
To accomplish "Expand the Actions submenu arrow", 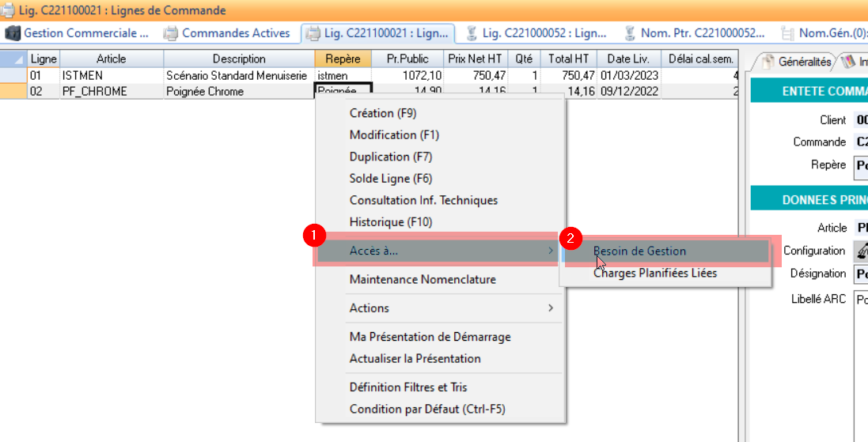I will pos(550,308).
